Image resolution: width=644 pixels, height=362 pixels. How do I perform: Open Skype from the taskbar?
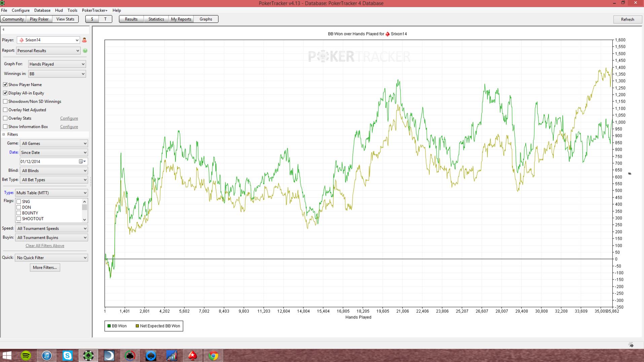click(68, 356)
